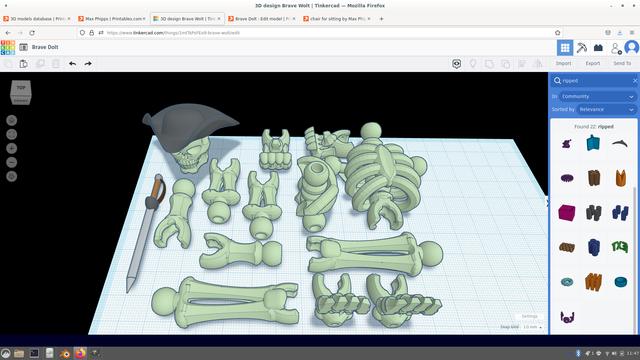Undo the last action
The width and height of the screenshot is (640, 360).
click(73, 64)
